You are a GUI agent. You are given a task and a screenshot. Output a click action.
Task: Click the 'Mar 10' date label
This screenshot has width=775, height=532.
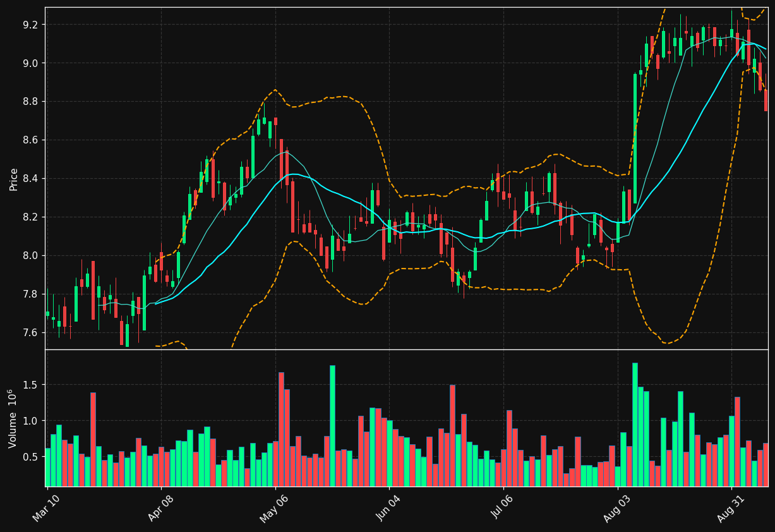46,508
